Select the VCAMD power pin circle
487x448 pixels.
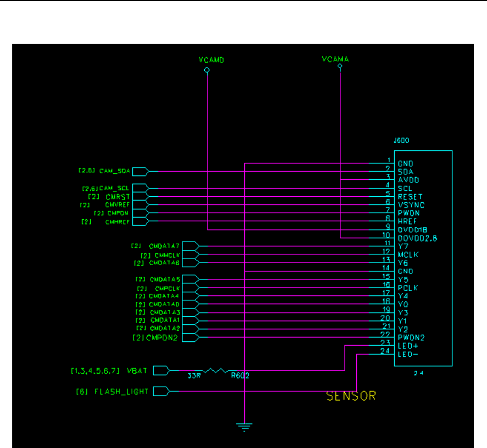click(x=207, y=70)
